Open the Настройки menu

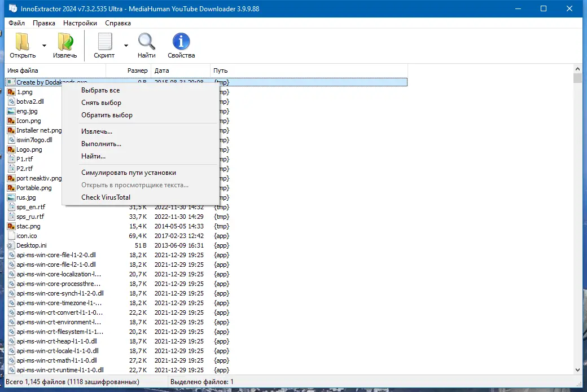point(80,23)
